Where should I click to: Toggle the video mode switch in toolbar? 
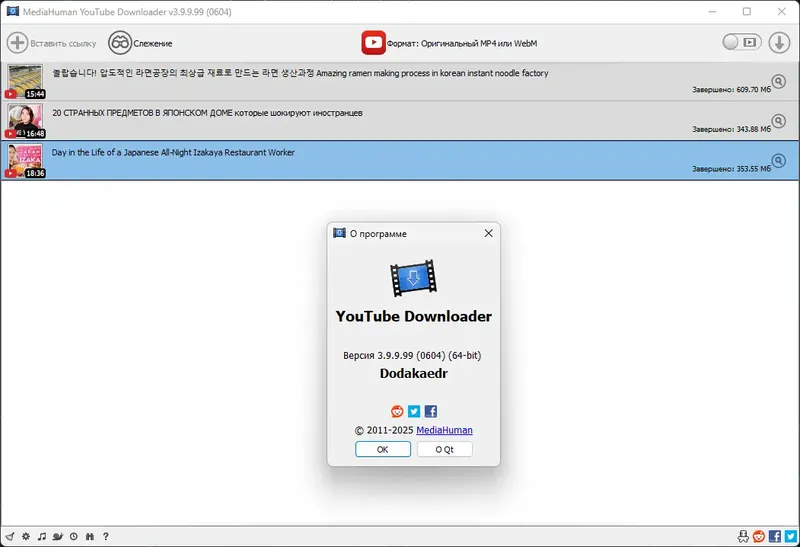point(742,42)
